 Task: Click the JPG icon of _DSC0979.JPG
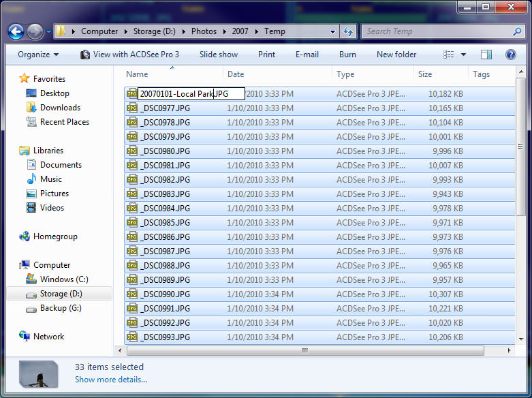tap(131, 136)
